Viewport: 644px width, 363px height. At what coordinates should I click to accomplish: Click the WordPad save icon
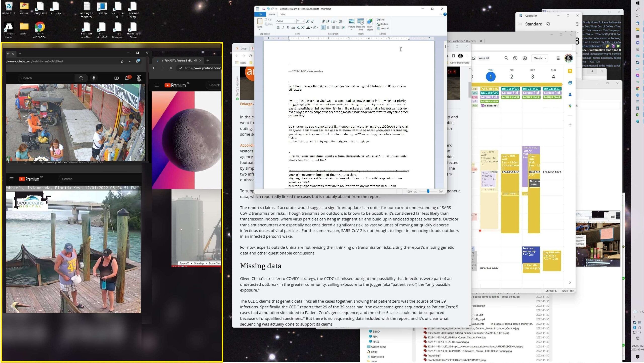pyautogui.click(x=264, y=9)
